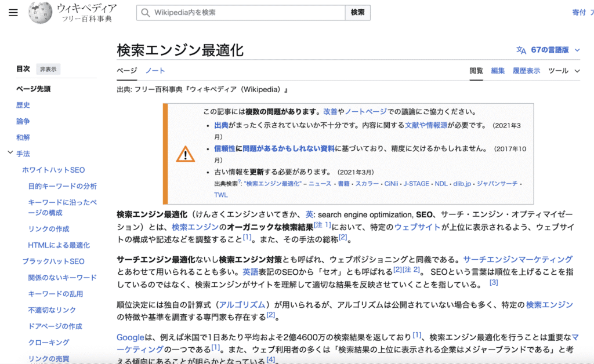Click the Google link in last paragraph
The height and width of the screenshot is (364, 594).
[x=131, y=337]
